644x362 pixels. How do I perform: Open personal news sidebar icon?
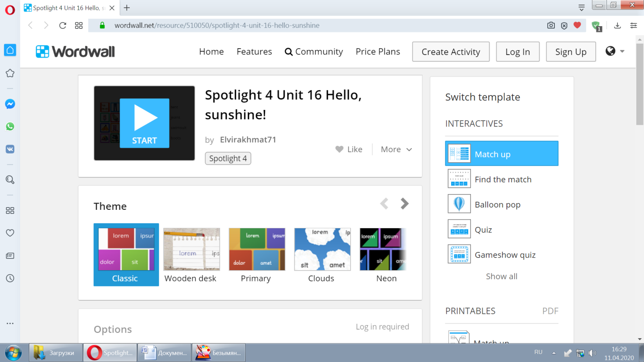coord(10,256)
